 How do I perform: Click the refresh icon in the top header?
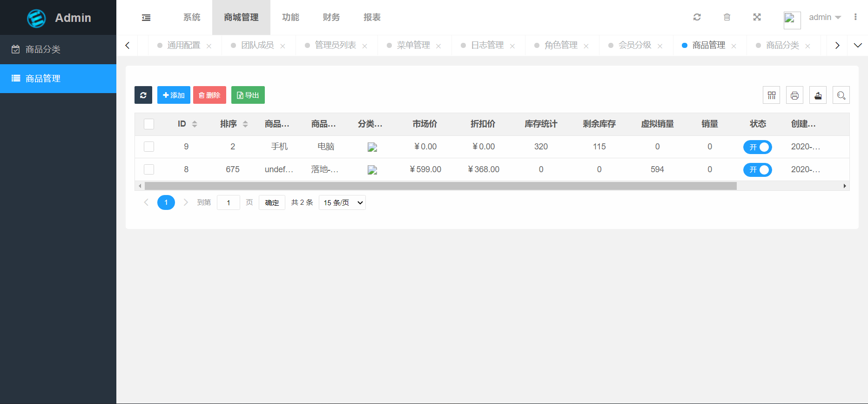(x=697, y=17)
